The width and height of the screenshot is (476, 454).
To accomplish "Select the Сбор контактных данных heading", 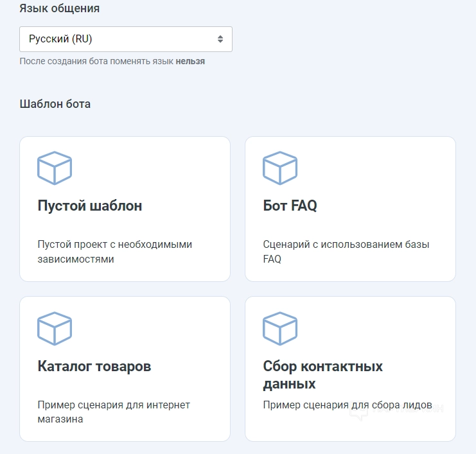I will coord(322,375).
